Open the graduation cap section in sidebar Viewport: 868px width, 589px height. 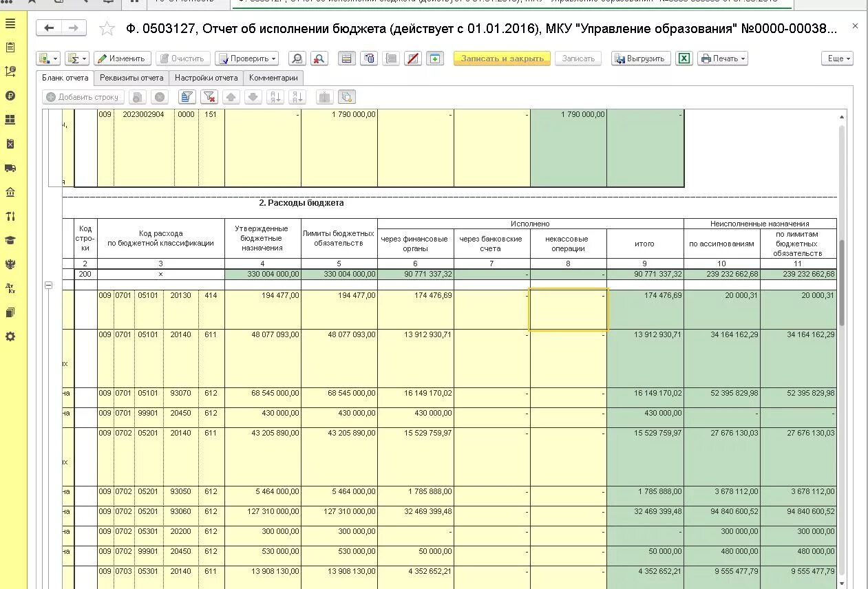pos(10,240)
